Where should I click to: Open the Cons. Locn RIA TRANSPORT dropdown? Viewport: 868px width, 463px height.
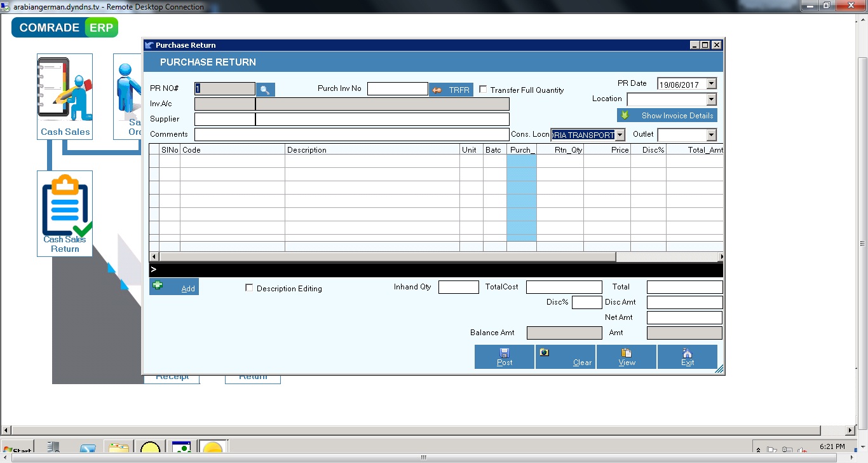(620, 134)
